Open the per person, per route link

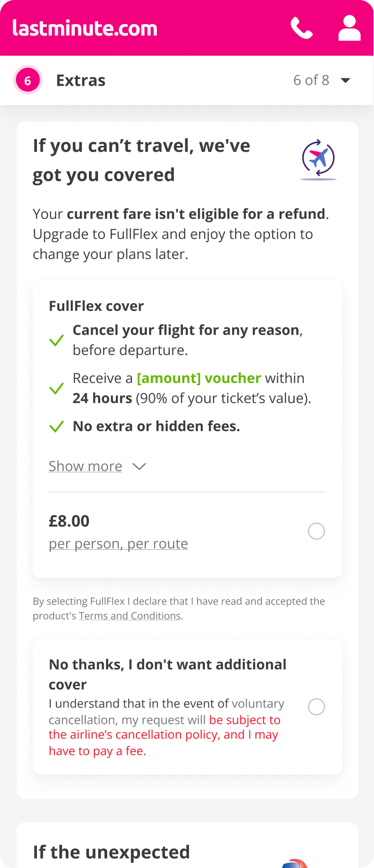pos(118,544)
